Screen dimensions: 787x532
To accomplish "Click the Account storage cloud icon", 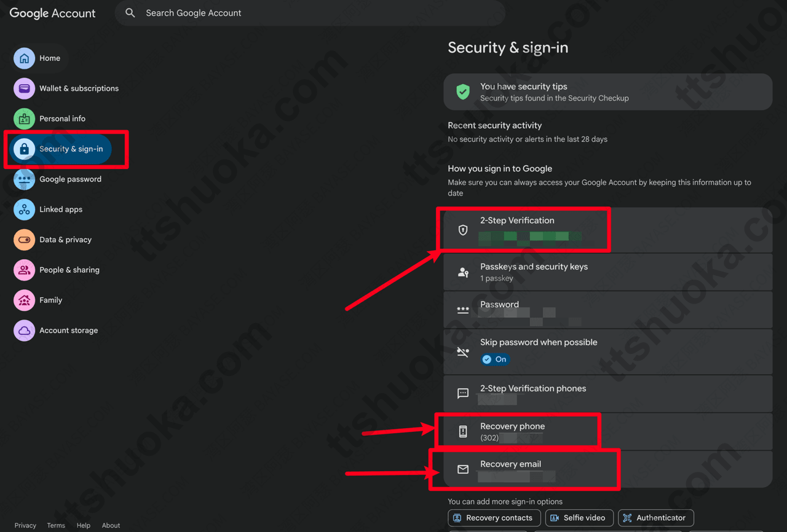I will 25,331.
